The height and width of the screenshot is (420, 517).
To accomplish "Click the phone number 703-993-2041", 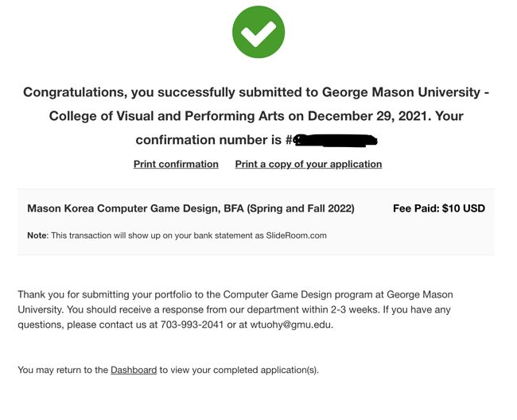I will click(x=192, y=325).
